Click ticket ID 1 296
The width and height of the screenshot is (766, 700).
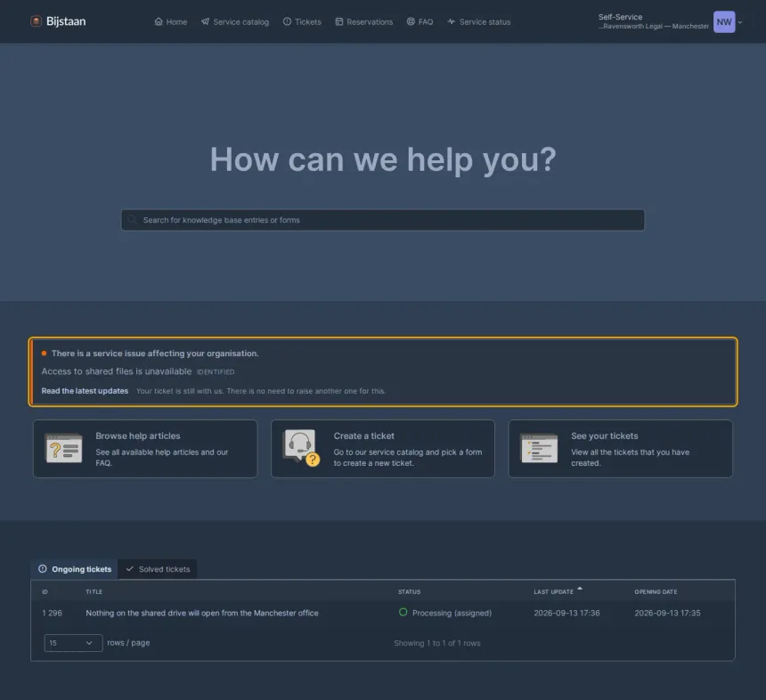[53, 613]
